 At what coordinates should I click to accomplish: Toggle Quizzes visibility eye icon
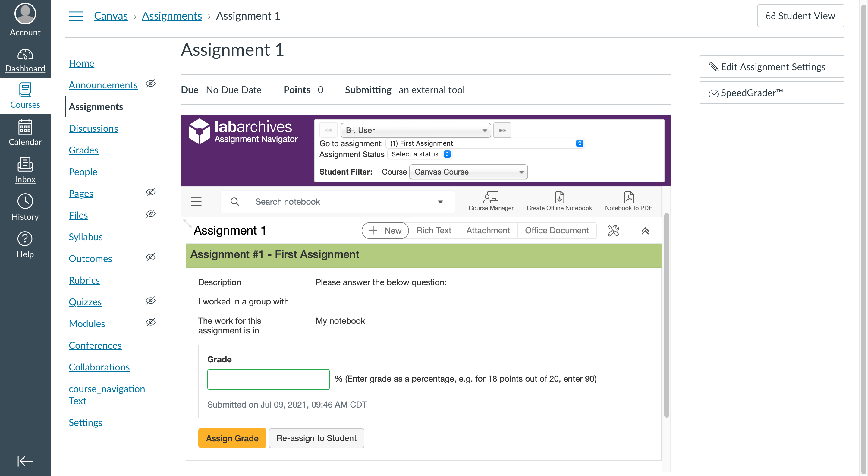[151, 301]
